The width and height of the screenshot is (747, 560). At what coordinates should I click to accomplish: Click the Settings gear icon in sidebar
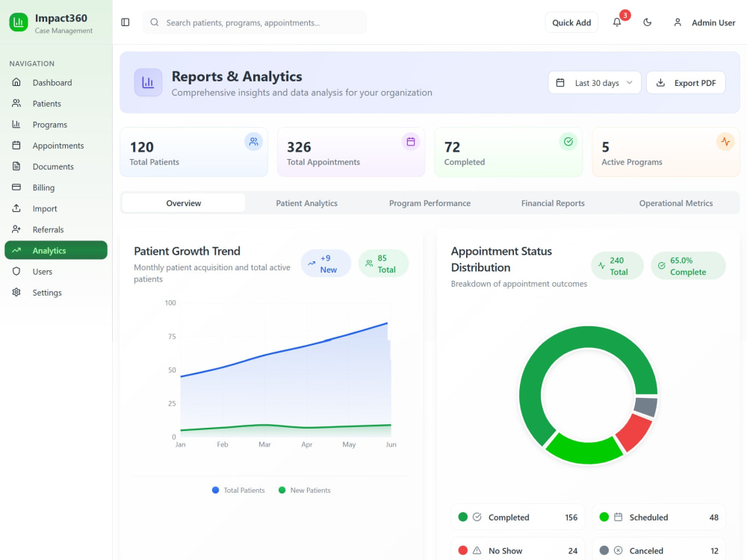pyautogui.click(x=16, y=292)
